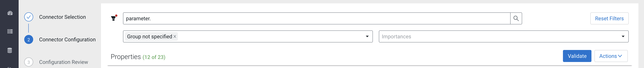Click the Validate button
The height and width of the screenshot is (68, 644).
tap(577, 56)
